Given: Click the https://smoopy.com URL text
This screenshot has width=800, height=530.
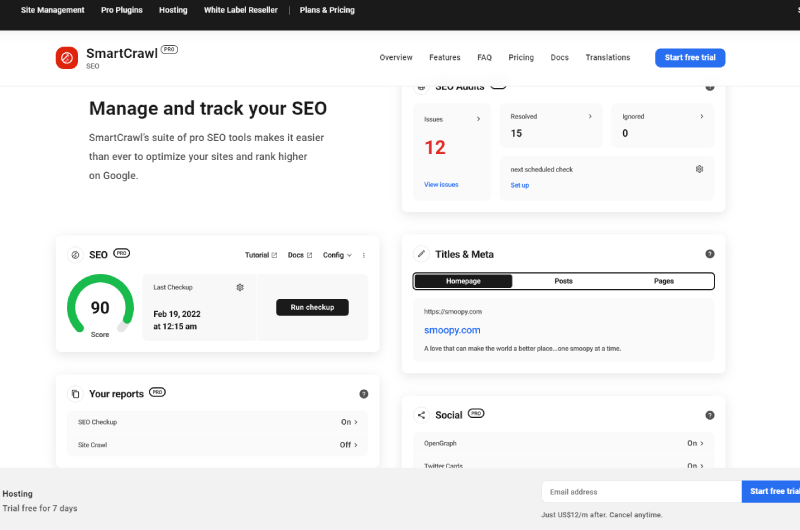Looking at the screenshot, I should [453, 311].
